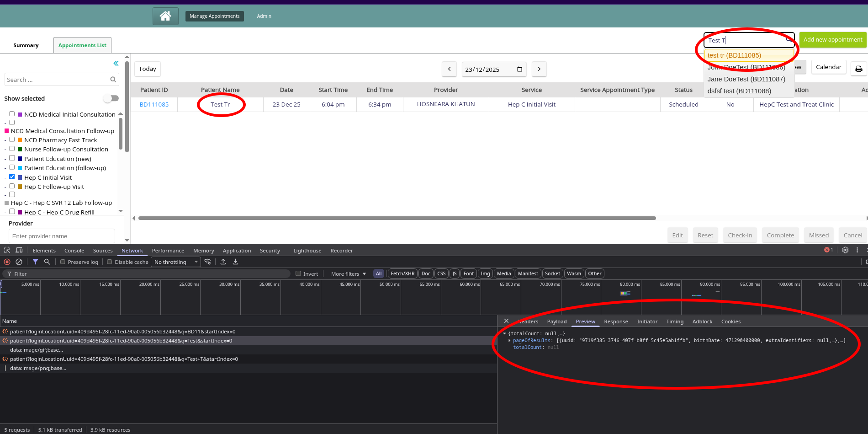This screenshot has height=434, width=868.
Task: Expand the More filters dropdown
Action: pos(349,274)
